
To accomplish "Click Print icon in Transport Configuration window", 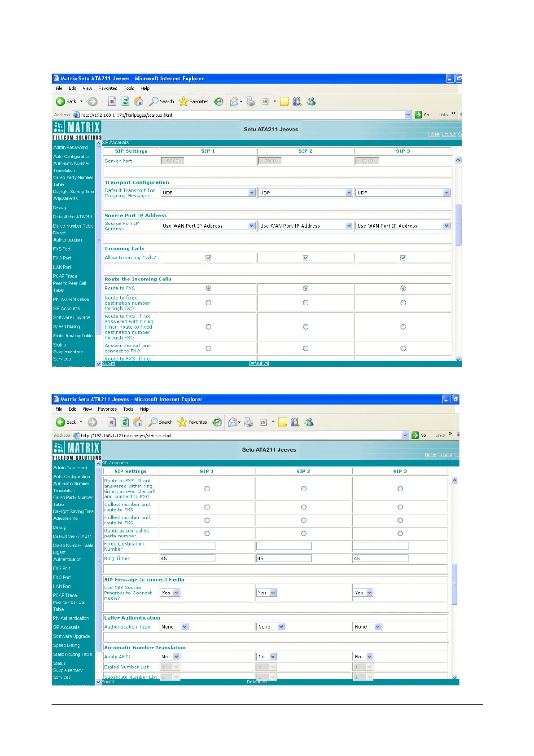I will click(250, 101).
